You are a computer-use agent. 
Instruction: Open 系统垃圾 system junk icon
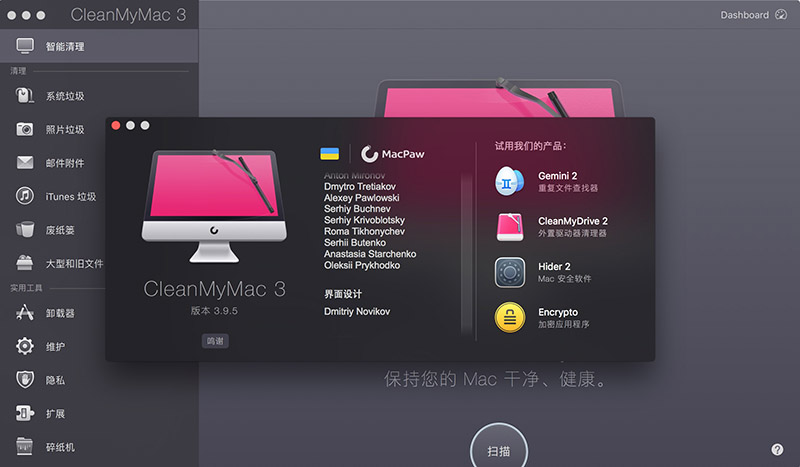point(24,95)
